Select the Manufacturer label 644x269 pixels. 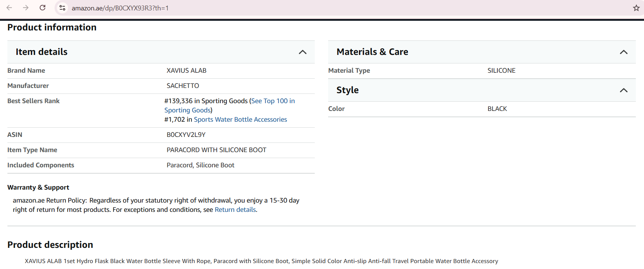[x=28, y=86]
